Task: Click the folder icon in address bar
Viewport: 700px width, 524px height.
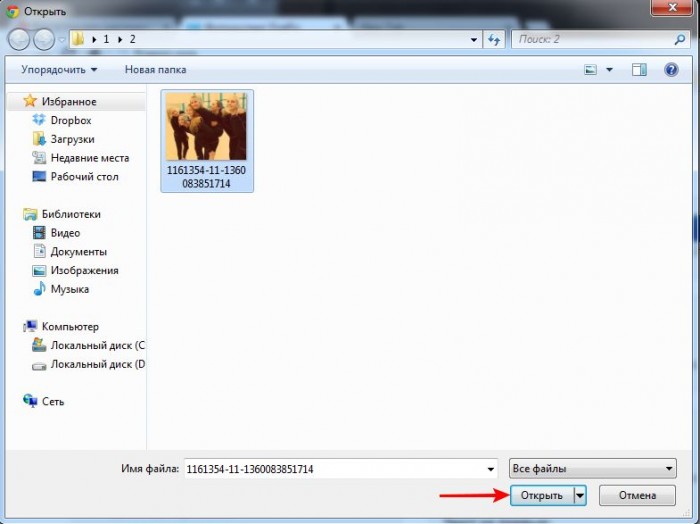Action: (x=78, y=39)
